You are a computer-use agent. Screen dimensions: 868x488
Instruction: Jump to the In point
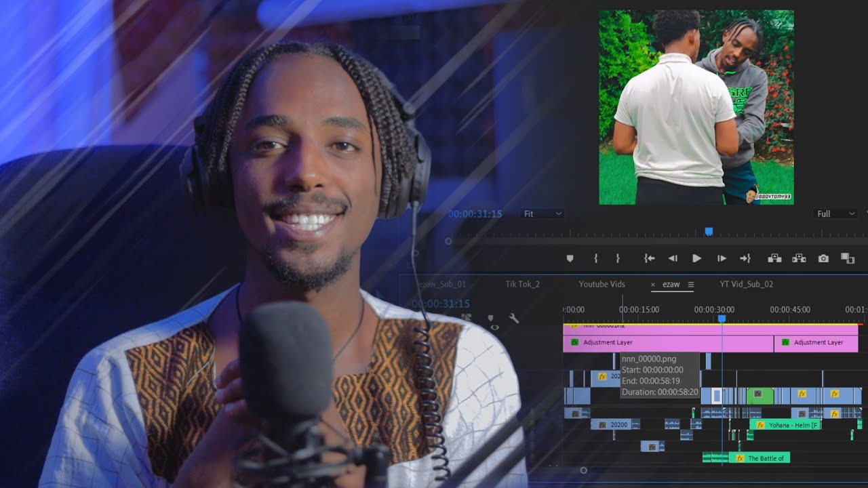tap(649, 258)
